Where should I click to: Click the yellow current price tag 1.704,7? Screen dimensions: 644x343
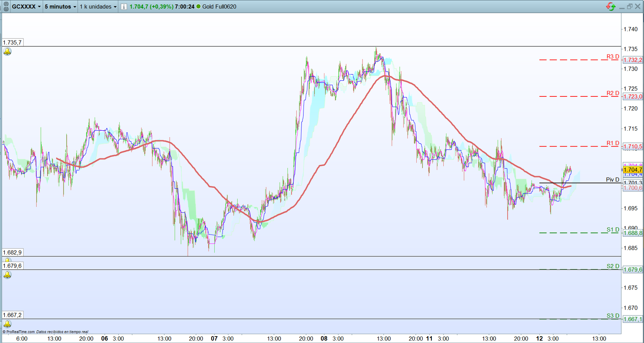[x=633, y=170]
